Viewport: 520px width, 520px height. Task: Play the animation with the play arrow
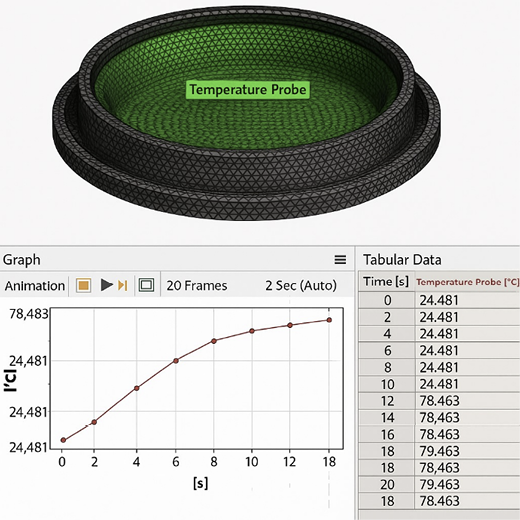point(107,285)
